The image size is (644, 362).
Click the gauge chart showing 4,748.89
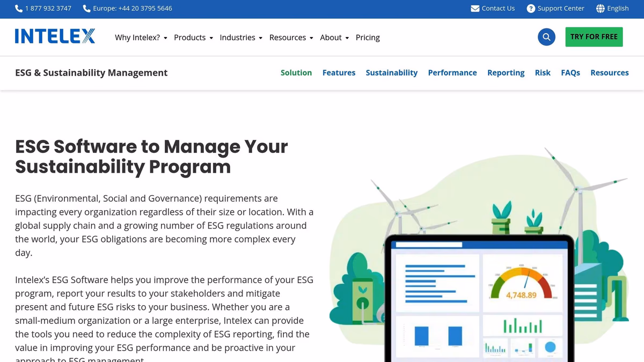(x=522, y=283)
